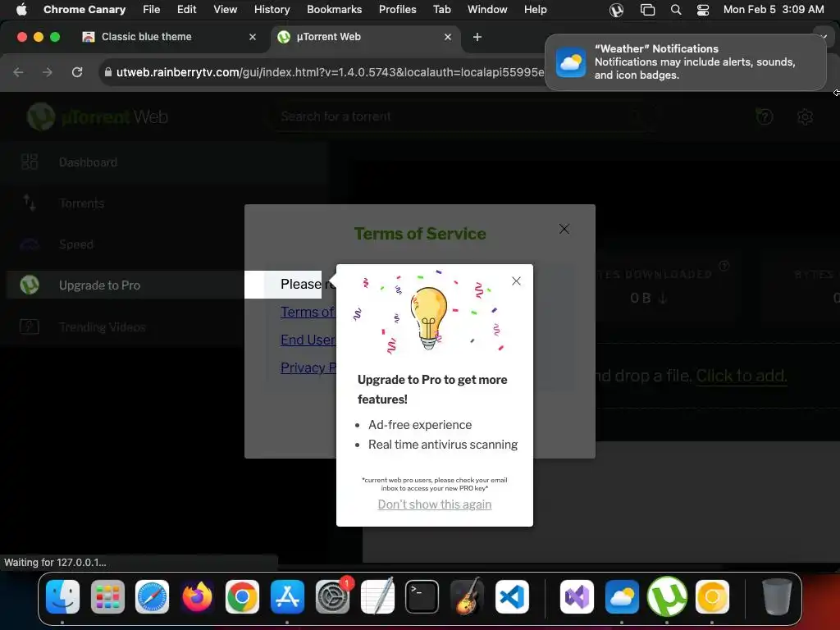Reload the current page
The width and height of the screenshot is (840, 630).
77,72
